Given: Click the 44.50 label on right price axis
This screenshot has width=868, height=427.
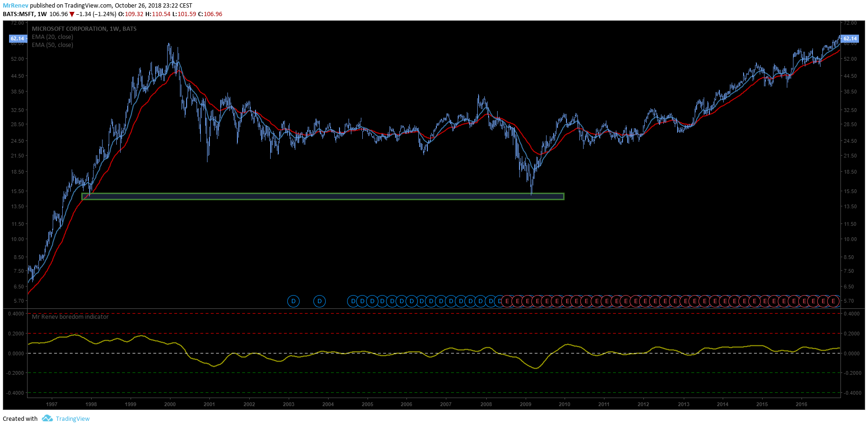Looking at the screenshot, I should pyautogui.click(x=850, y=76).
